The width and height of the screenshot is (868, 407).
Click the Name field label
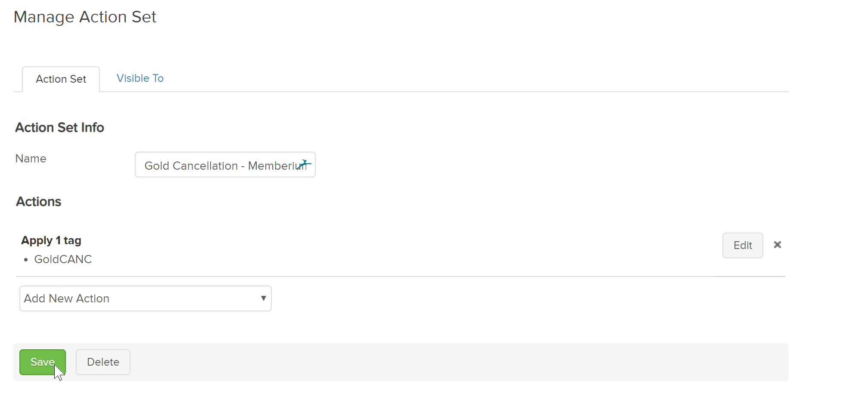pos(31,158)
